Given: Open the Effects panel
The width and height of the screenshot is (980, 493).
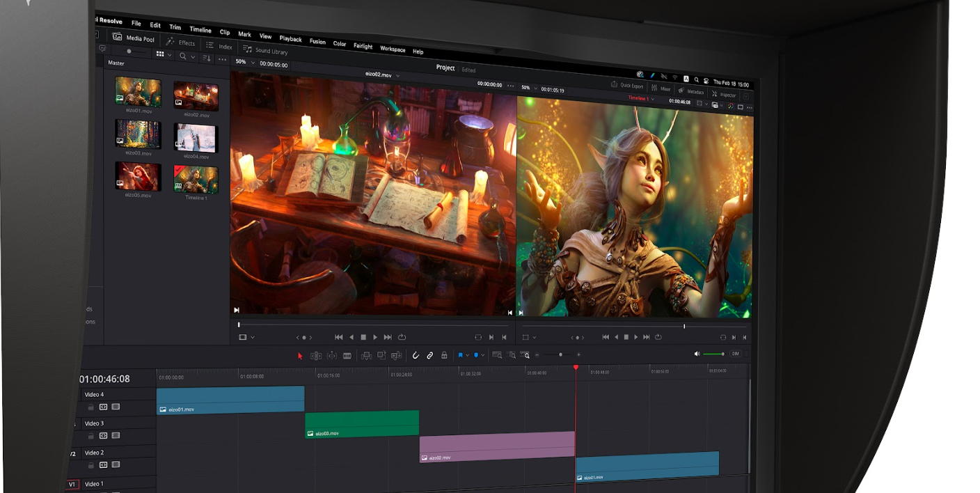Looking at the screenshot, I should (182, 42).
